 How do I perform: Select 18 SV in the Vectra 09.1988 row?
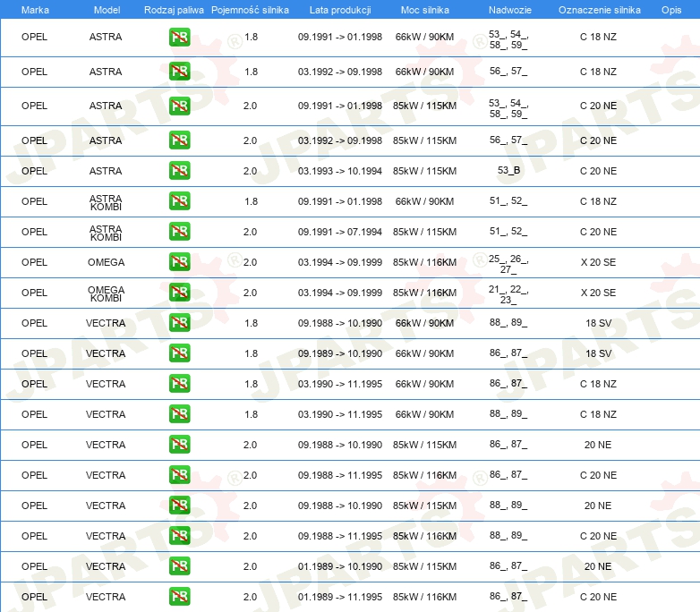coord(598,323)
